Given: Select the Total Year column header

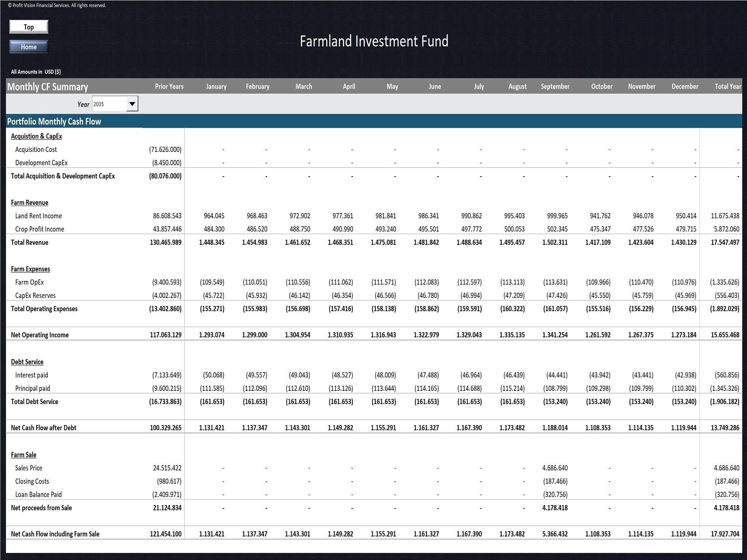Looking at the screenshot, I should tap(728, 86).
